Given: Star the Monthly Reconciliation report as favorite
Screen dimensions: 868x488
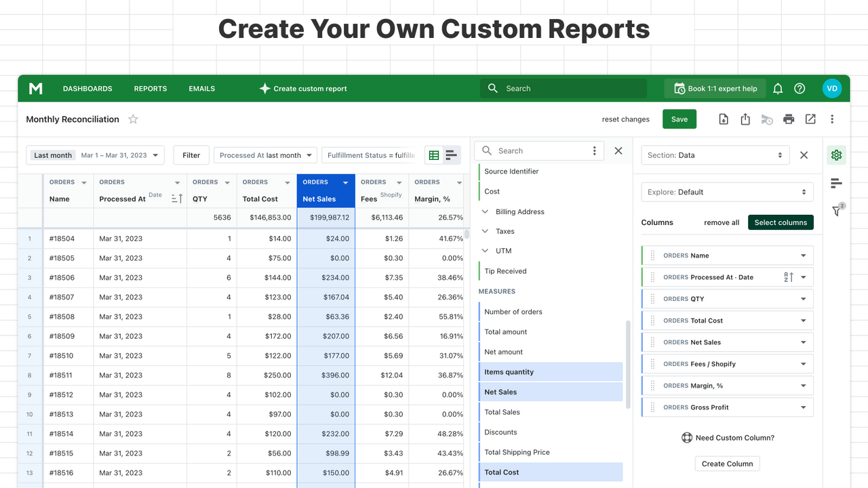Looking at the screenshot, I should [133, 119].
